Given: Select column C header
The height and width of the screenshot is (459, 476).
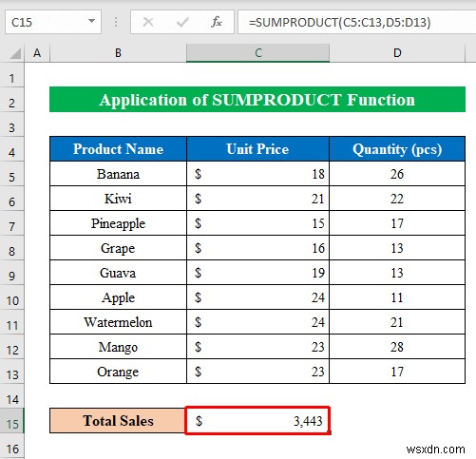Looking at the screenshot, I should pos(257,53).
